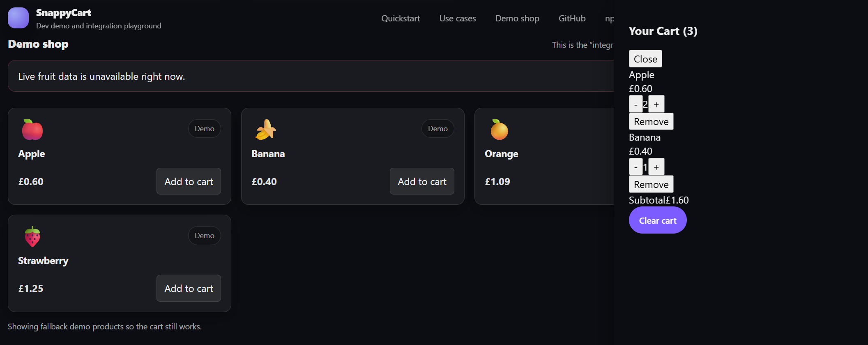The image size is (868, 345).
Task: Open the Quickstart nav link
Action: point(401,19)
